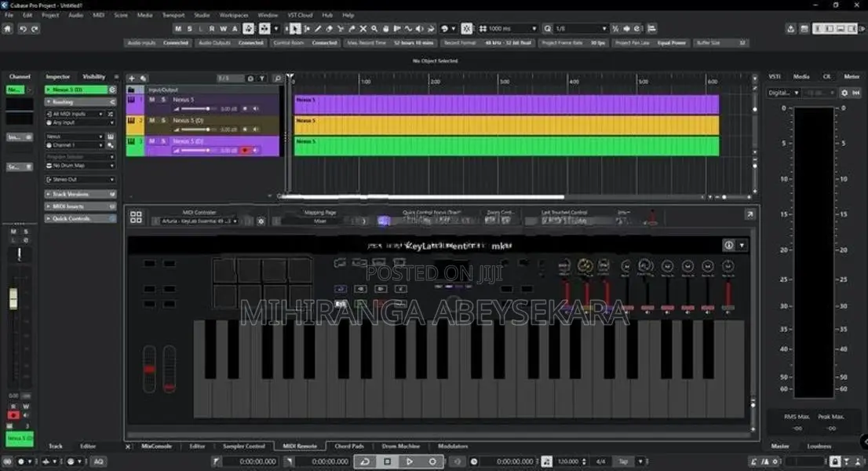Select the Erase tool
868x471 pixels.
click(329, 29)
